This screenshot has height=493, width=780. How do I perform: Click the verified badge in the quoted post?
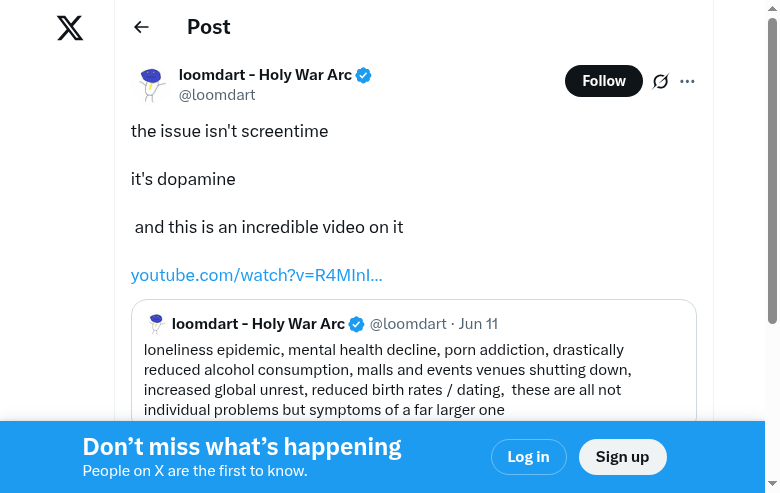pyautogui.click(x=356, y=324)
